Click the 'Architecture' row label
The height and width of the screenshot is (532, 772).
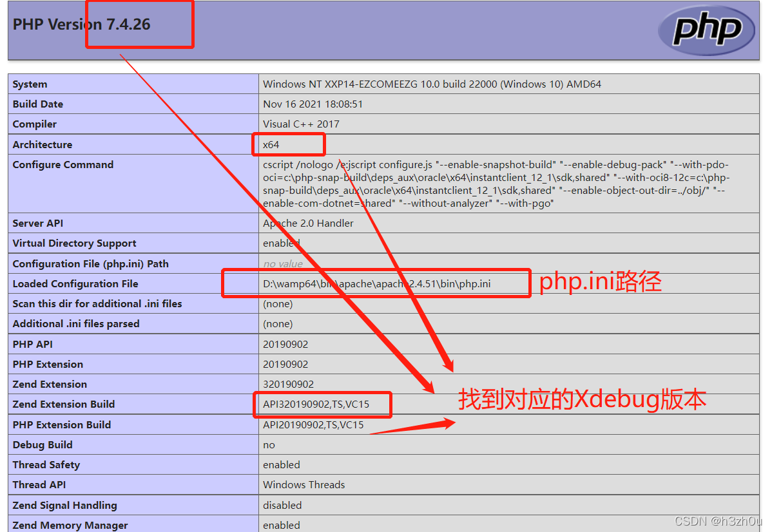point(43,145)
